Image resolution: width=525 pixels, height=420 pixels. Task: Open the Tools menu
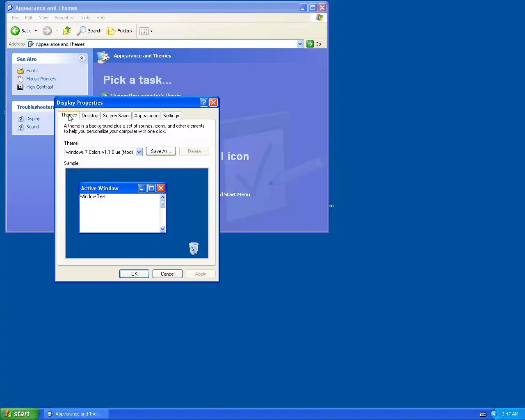pyautogui.click(x=85, y=18)
